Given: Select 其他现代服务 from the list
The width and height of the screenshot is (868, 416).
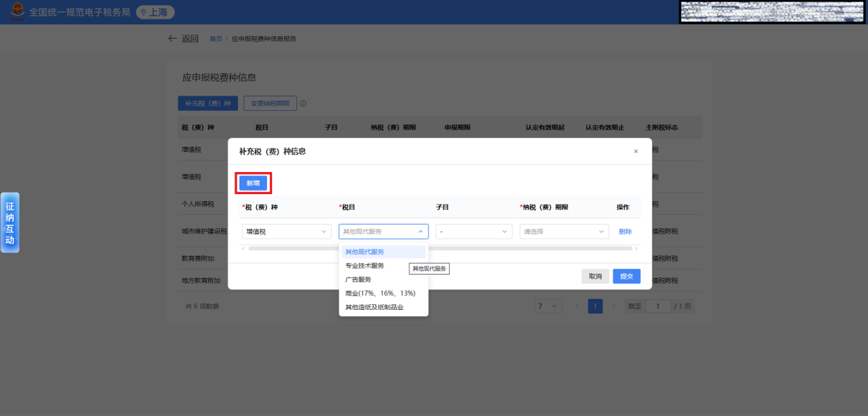Looking at the screenshot, I should pos(365,252).
